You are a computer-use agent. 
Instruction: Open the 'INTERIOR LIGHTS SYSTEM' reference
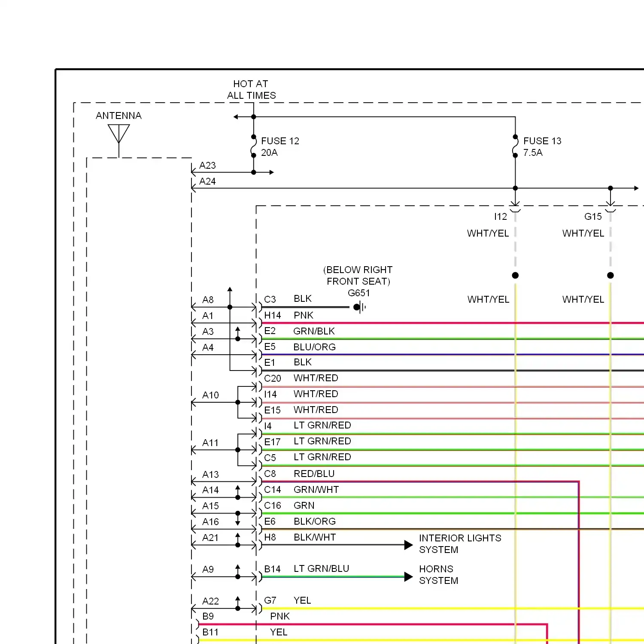coord(460,544)
